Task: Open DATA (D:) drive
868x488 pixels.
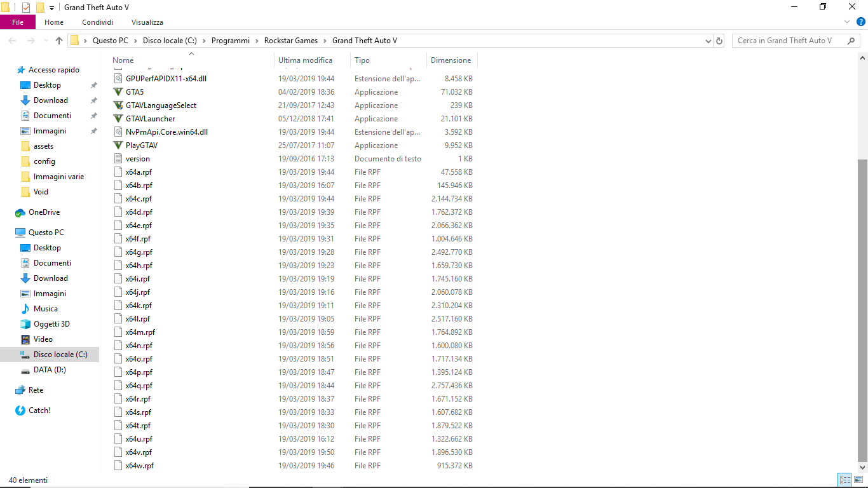Action: [x=50, y=370]
